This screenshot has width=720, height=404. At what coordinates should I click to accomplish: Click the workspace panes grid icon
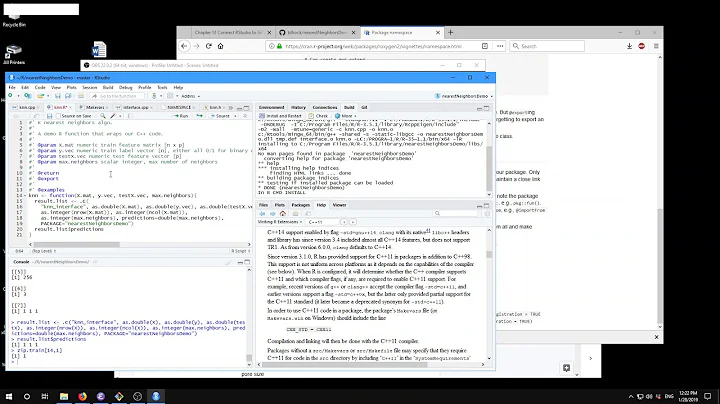(x=170, y=96)
